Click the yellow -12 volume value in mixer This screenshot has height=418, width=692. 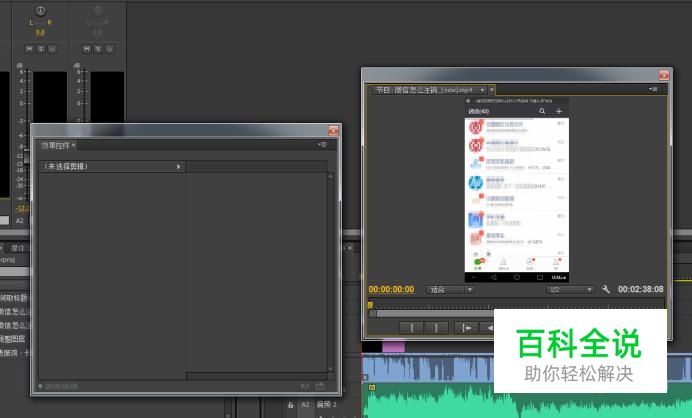pyautogui.click(x=22, y=208)
